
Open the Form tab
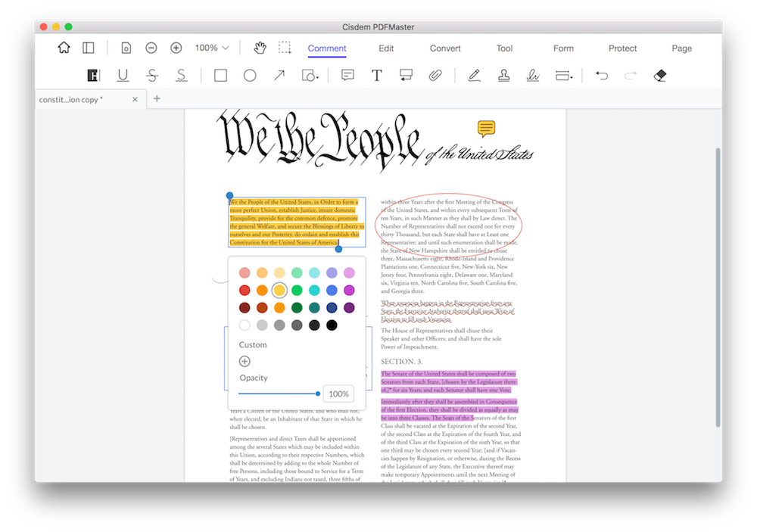(x=563, y=48)
